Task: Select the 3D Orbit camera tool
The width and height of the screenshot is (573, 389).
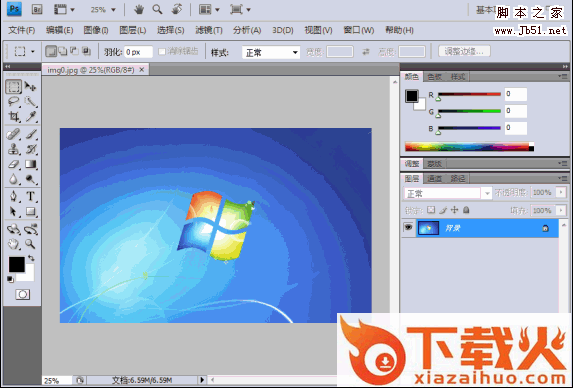Action: click(x=30, y=229)
